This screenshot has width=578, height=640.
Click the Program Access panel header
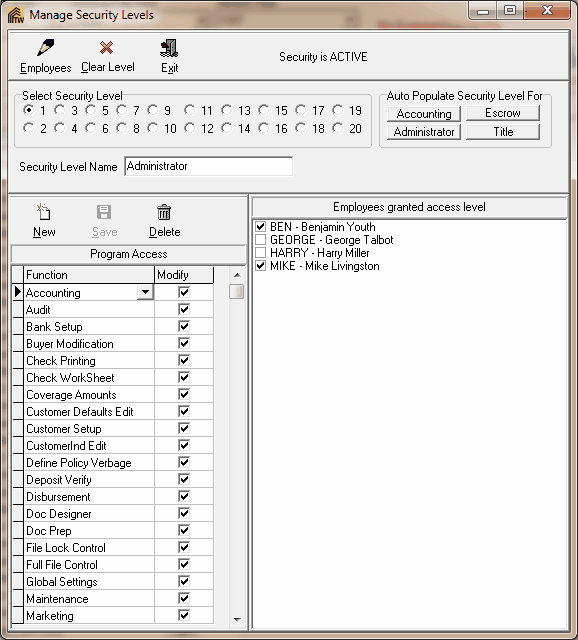129,254
